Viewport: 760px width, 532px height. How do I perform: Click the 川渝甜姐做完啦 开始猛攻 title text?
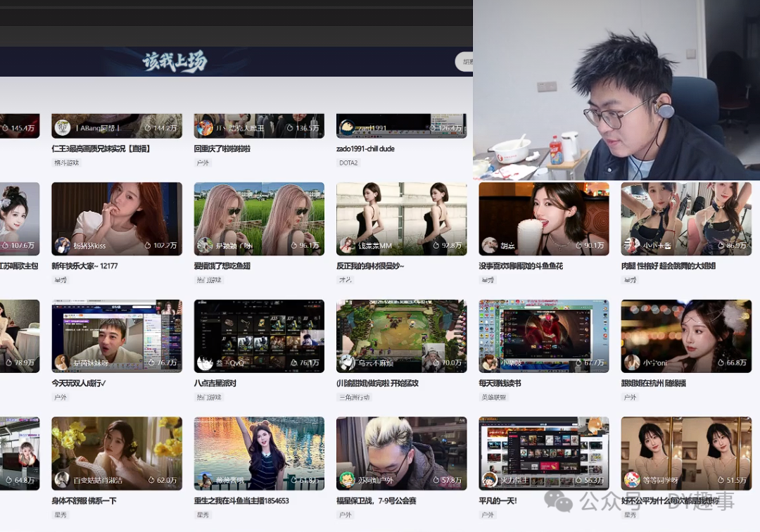378,384
